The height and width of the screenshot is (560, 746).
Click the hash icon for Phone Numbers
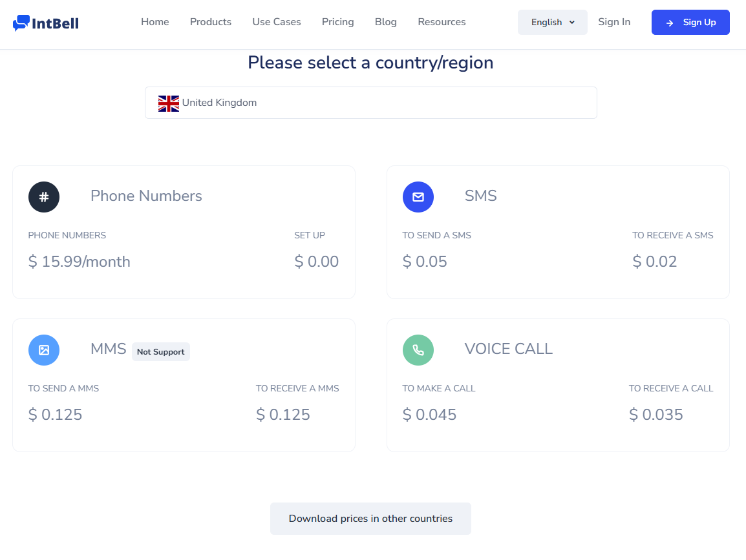click(x=44, y=197)
